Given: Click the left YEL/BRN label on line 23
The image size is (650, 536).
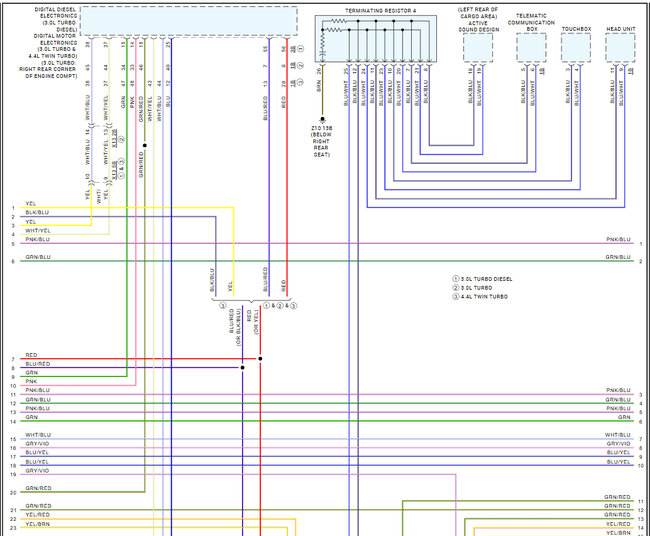Looking at the screenshot, I should coord(37,524).
